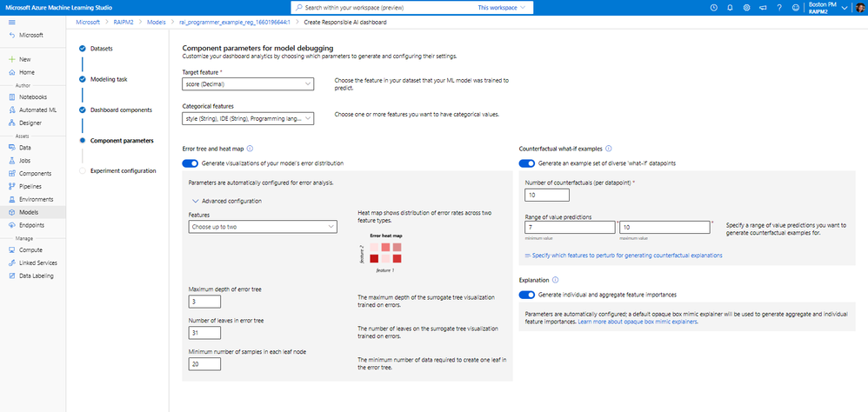The height and width of the screenshot is (412, 868).
Task: Go to the Dashboard components step
Action: click(x=121, y=110)
